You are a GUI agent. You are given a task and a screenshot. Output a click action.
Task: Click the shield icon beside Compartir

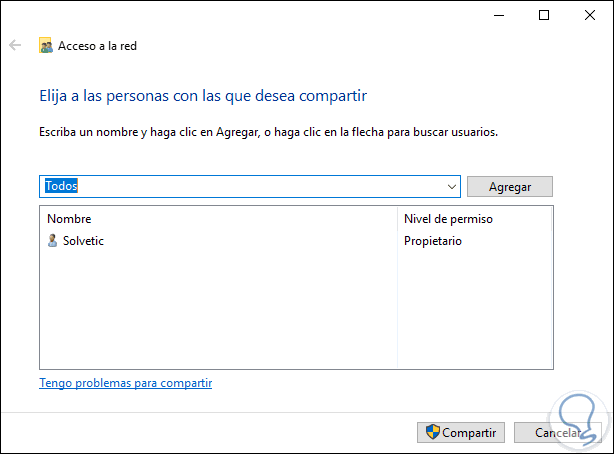click(432, 432)
